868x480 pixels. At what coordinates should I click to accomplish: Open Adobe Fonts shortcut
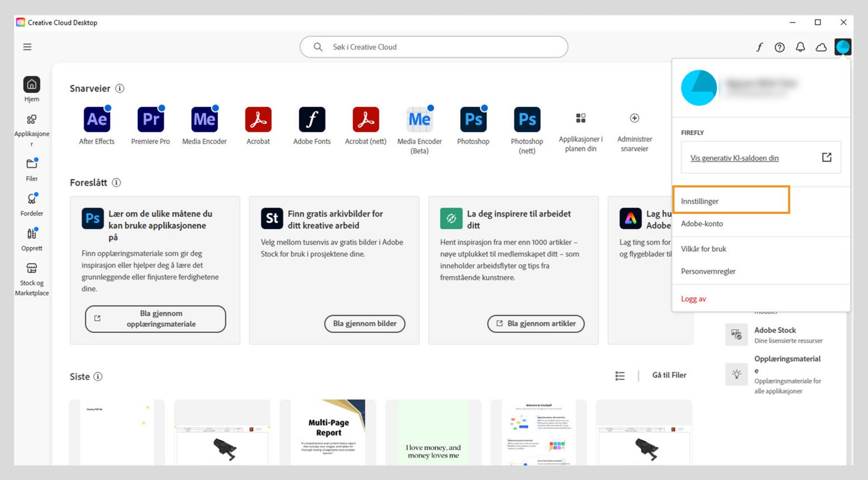[x=312, y=119]
